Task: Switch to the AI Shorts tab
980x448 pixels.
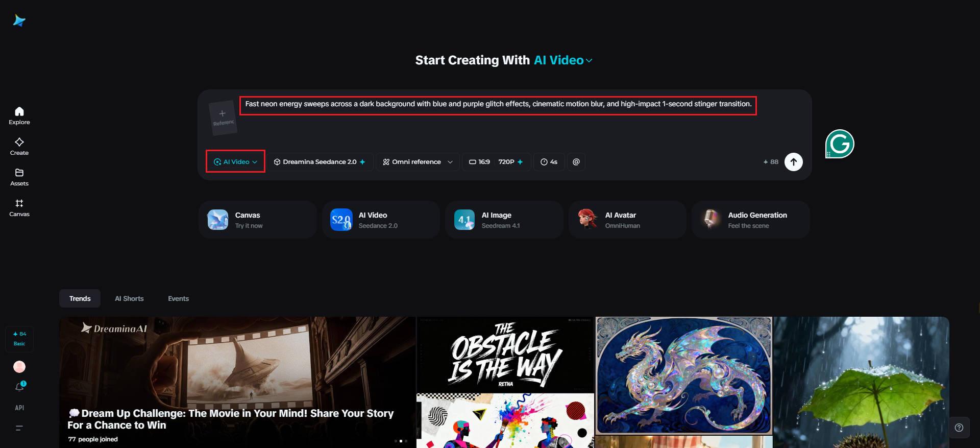Action: [x=129, y=298]
